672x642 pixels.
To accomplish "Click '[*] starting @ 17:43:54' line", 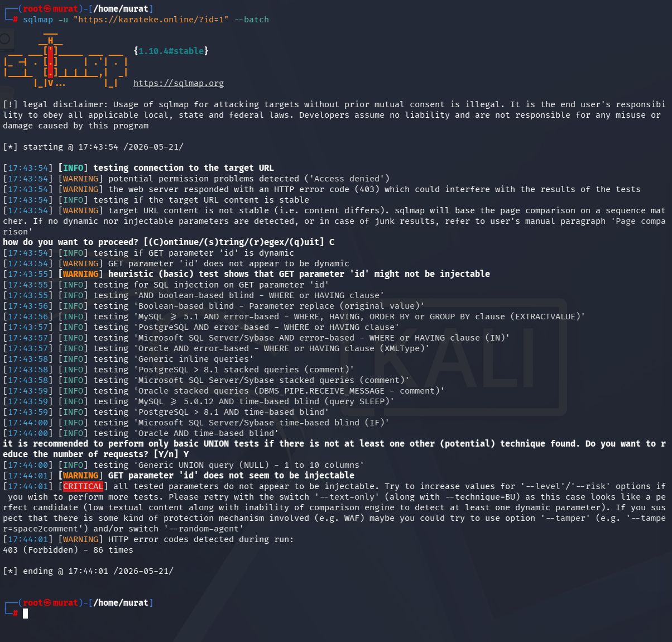I will [93, 147].
